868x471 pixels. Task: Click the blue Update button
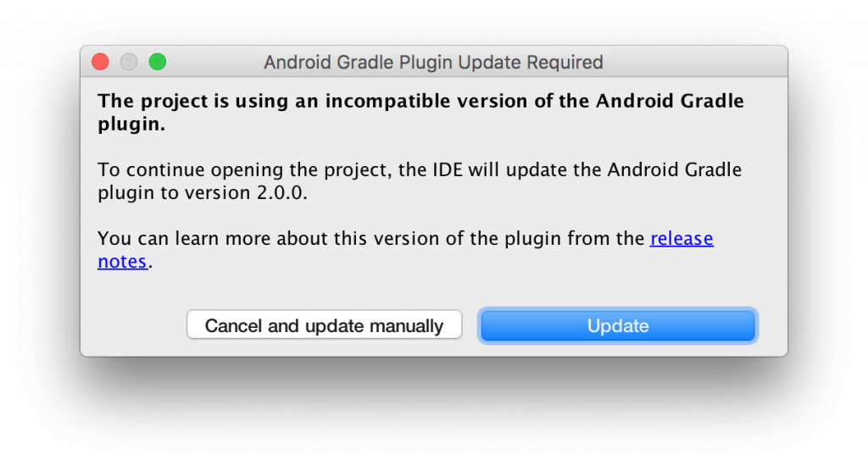pos(618,325)
